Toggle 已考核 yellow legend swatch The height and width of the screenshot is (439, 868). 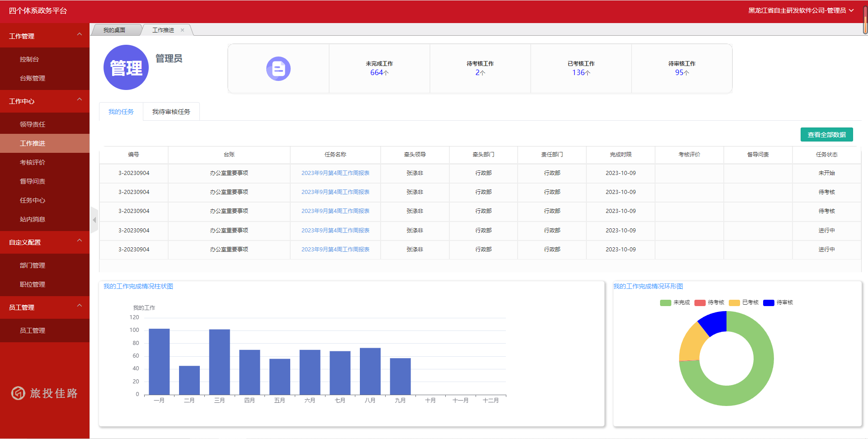(x=734, y=303)
